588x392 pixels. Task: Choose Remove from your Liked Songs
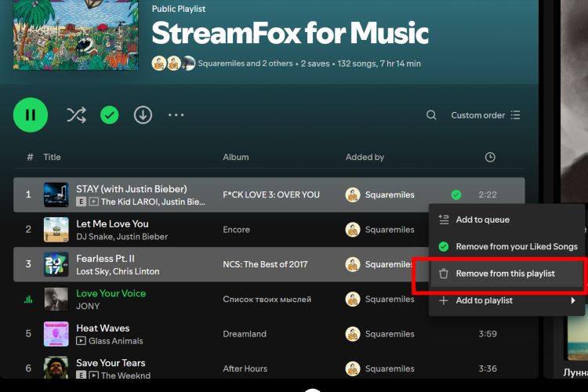(x=506, y=246)
